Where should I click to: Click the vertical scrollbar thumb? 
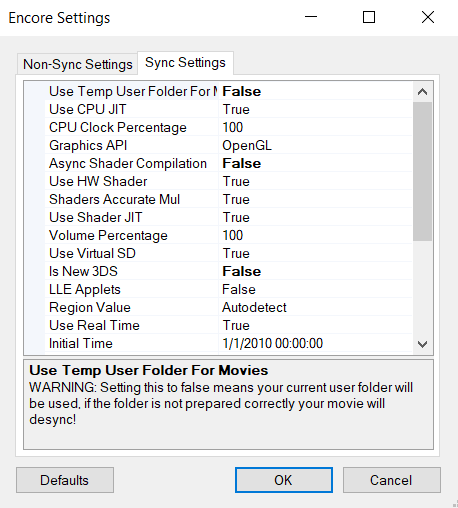click(x=422, y=171)
